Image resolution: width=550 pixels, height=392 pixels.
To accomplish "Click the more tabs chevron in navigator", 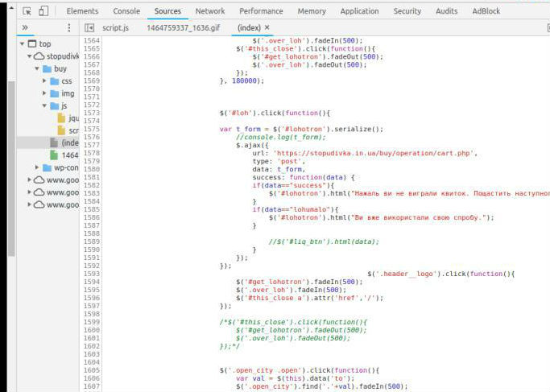I will point(25,27).
